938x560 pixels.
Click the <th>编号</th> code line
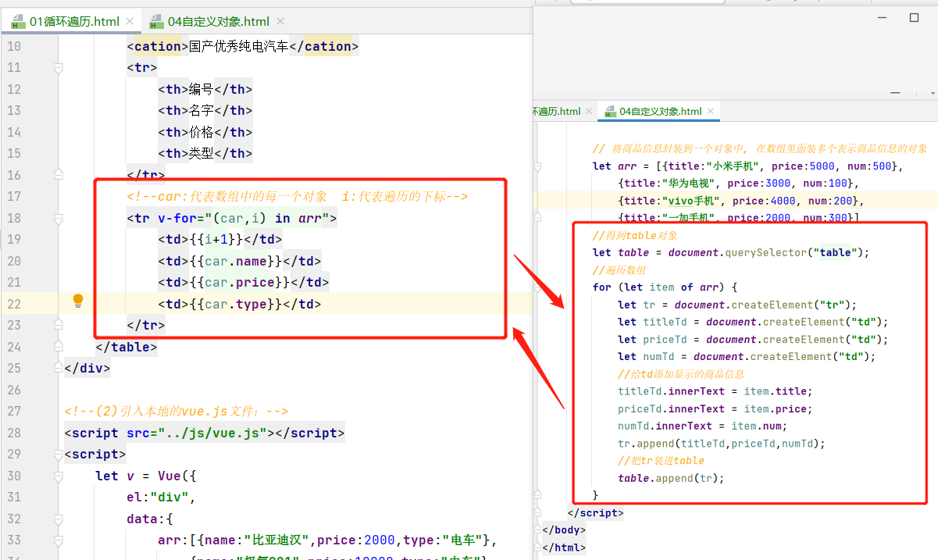click(205, 89)
